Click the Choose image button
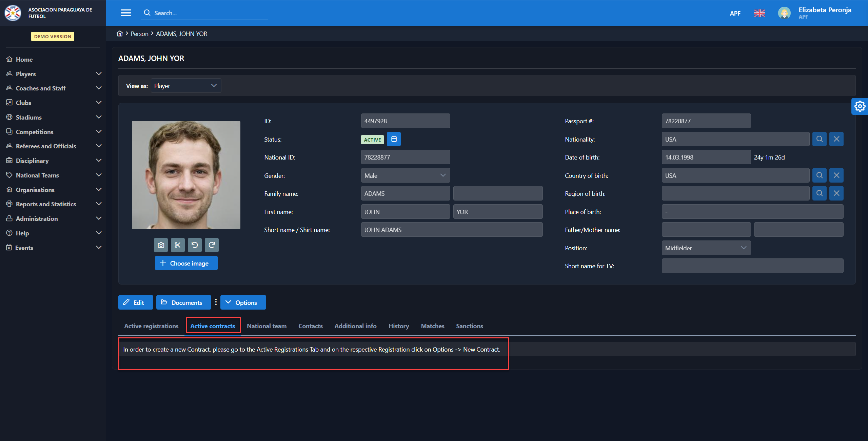 (186, 263)
